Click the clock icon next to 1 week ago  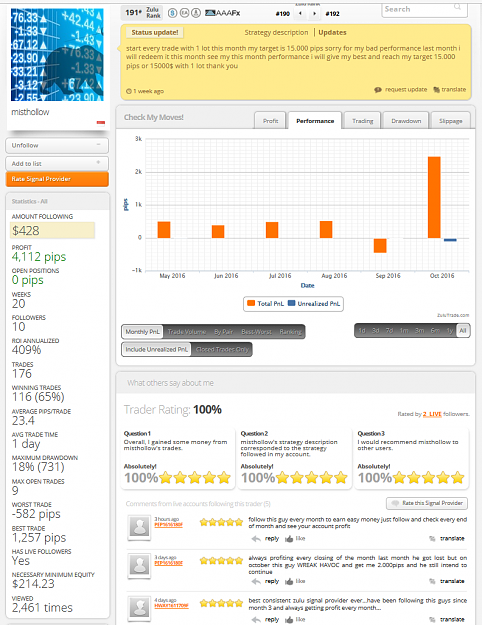129,91
